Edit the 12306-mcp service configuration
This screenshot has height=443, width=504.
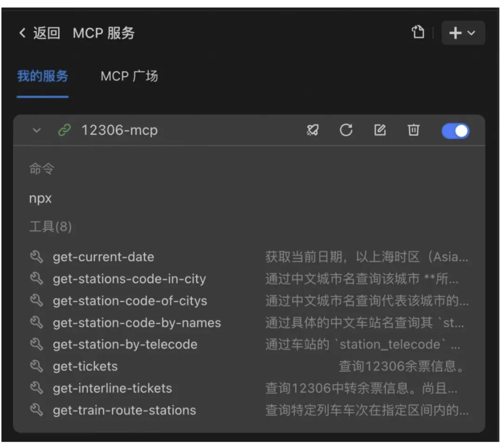[x=379, y=130]
